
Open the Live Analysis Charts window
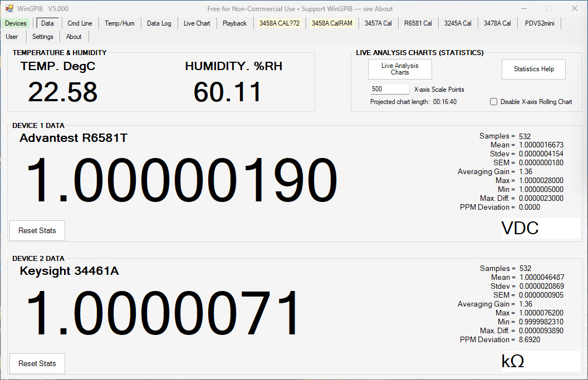(400, 69)
